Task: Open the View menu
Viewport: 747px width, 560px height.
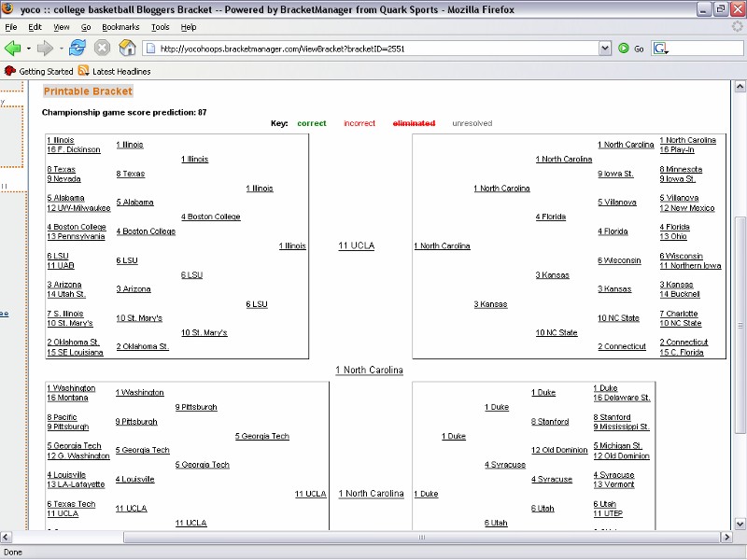Action: point(61,27)
